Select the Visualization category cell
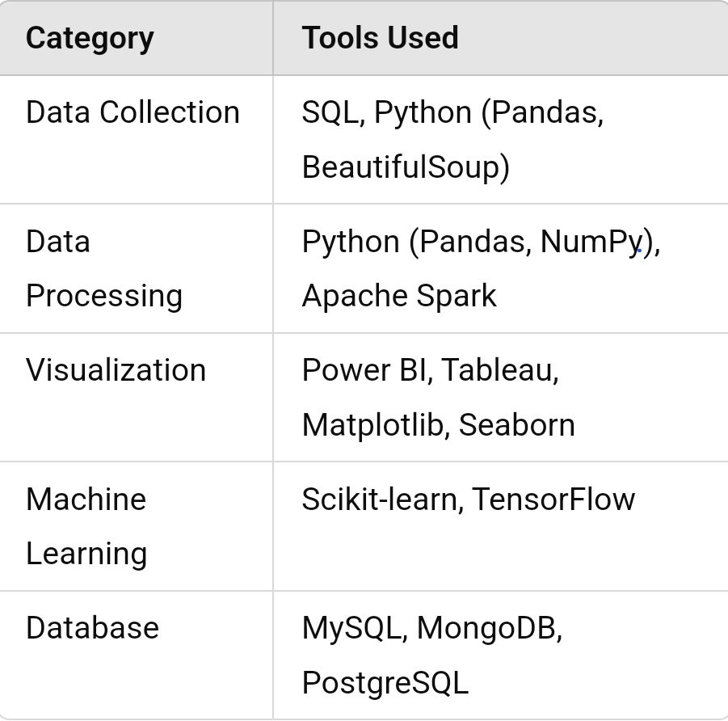 click(116, 370)
